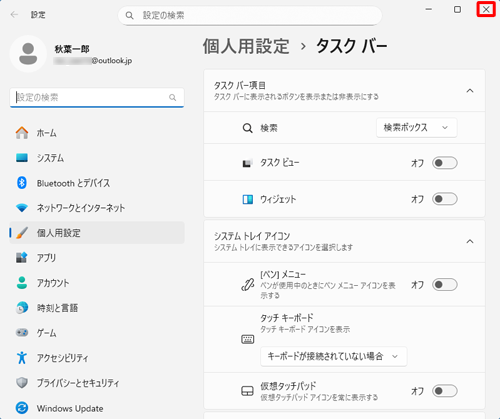The width and height of the screenshot is (500, 419).
Task: Open プライバシーとセキュリティ settings
Action: point(97,383)
